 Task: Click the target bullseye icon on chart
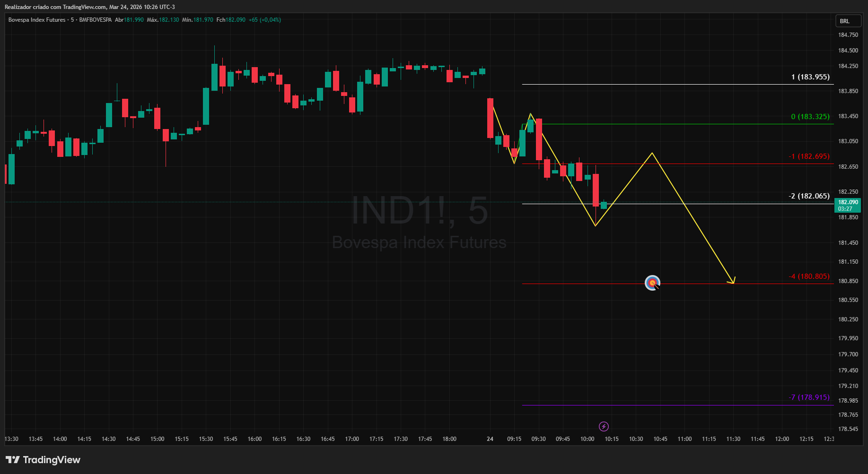point(652,283)
